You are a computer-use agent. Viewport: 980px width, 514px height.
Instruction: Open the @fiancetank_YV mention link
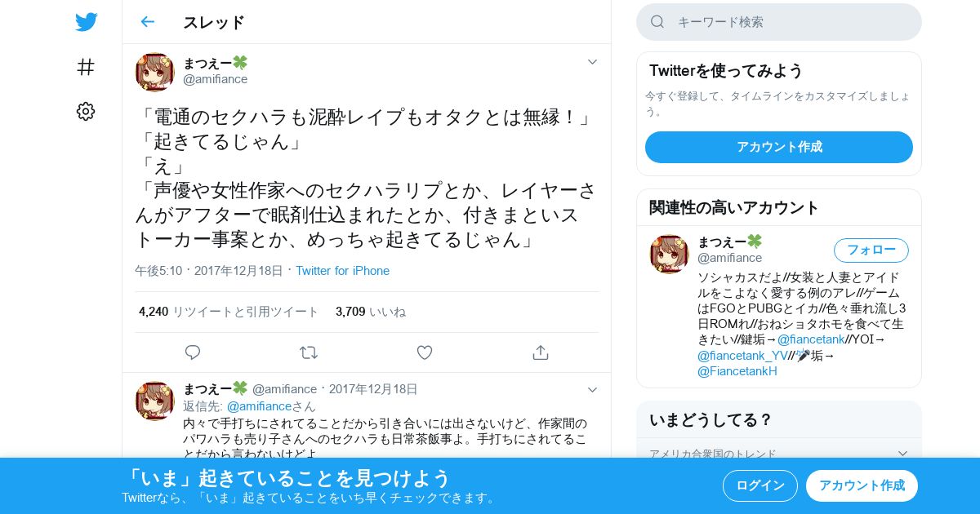click(742, 356)
